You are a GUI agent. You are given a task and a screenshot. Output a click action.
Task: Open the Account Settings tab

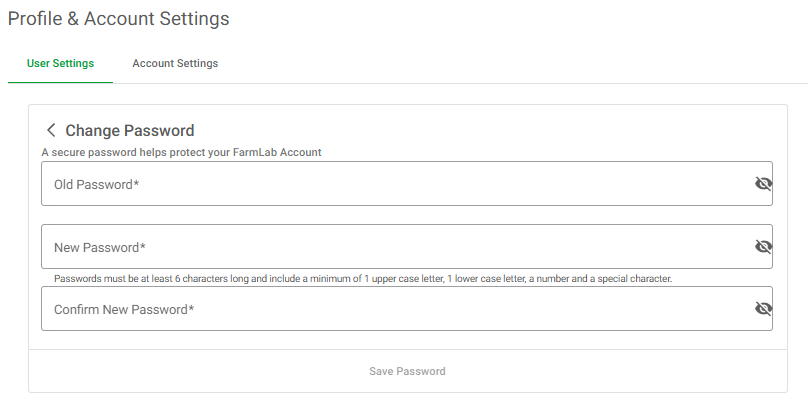(x=175, y=63)
